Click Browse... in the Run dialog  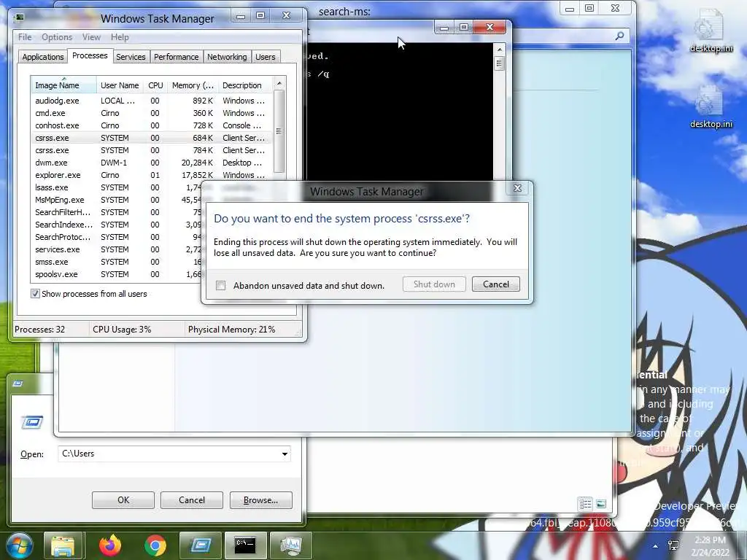pos(260,500)
